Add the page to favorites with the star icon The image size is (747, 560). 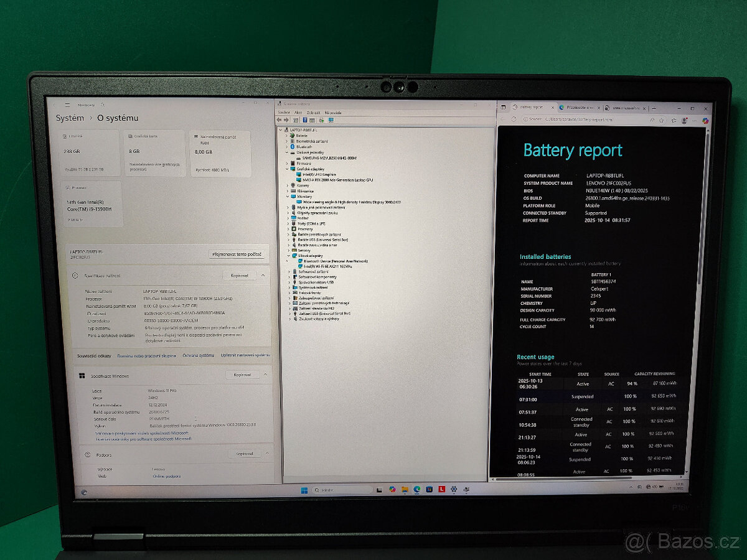point(662,119)
